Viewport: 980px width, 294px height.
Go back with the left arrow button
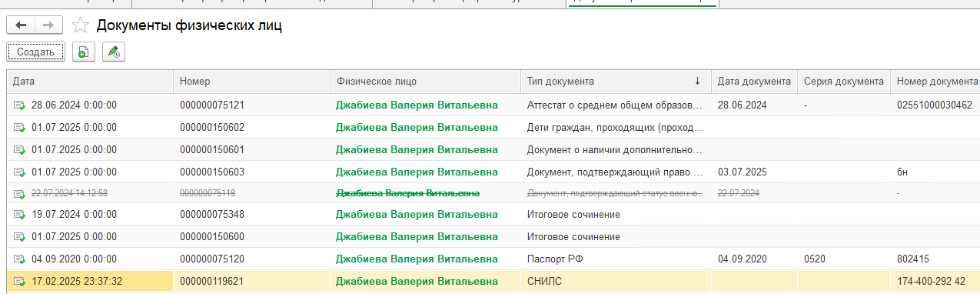tap(21, 25)
